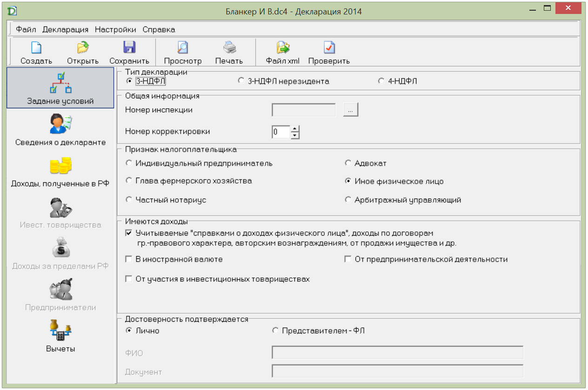Open the Декларация menu

tap(65, 29)
